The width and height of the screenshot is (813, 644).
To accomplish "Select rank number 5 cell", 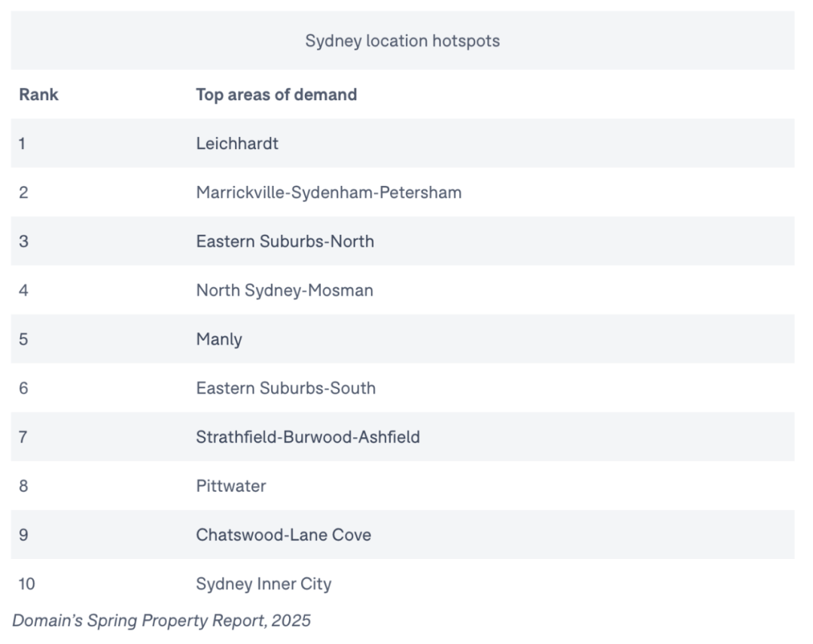I will [x=23, y=339].
